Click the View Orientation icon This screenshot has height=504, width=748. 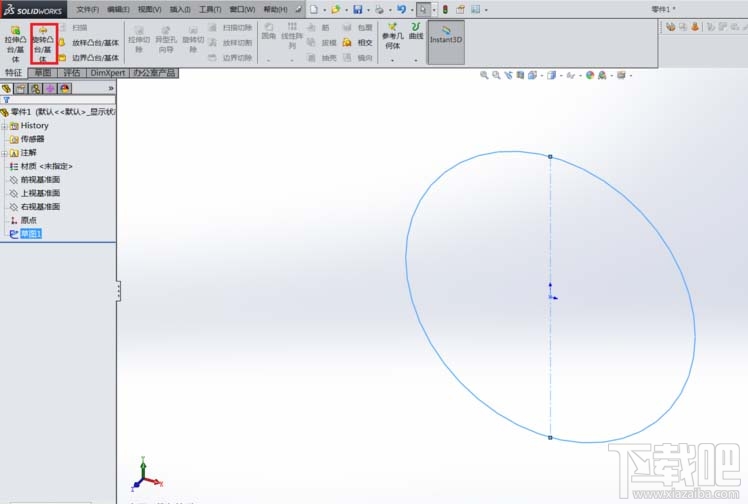point(532,75)
